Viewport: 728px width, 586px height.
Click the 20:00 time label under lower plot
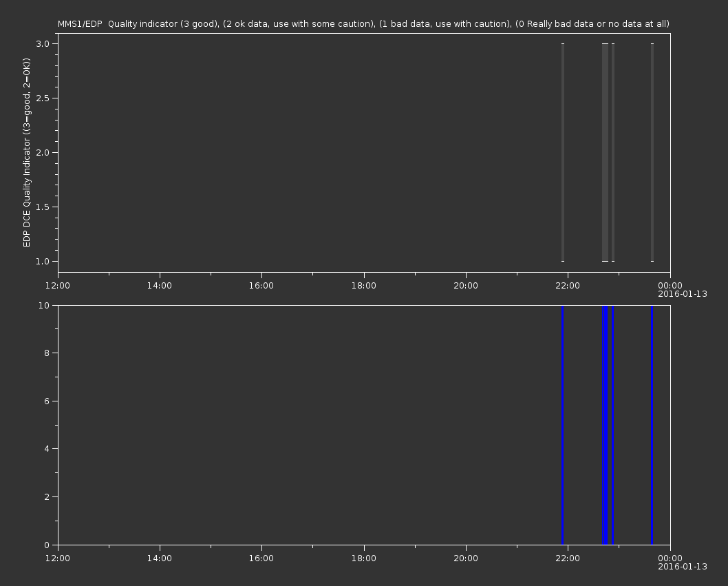point(466,558)
